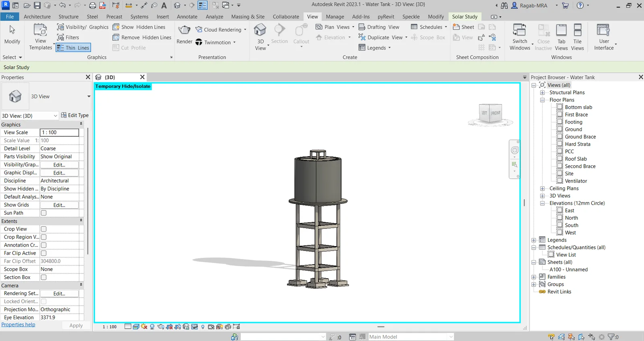
Task: Open the Search binoculars icon in title bar
Action: click(x=504, y=6)
